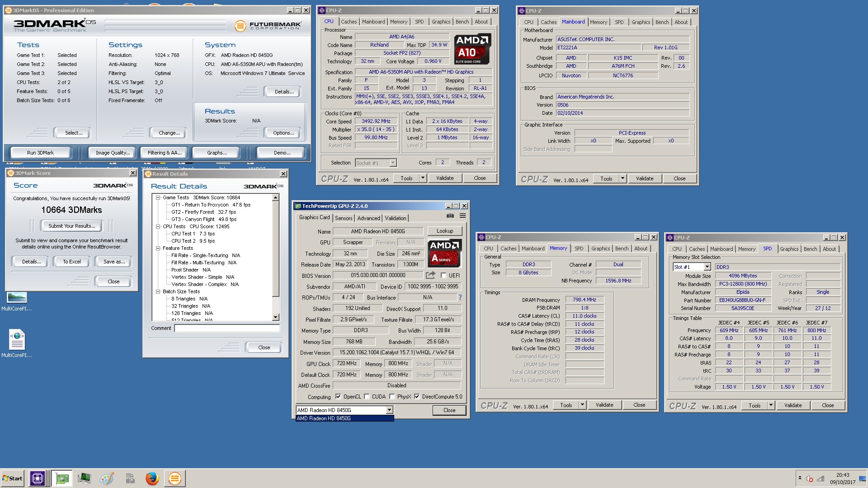
Task: Open the GPU-Z hamburger menu icon
Action: coord(462,216)
